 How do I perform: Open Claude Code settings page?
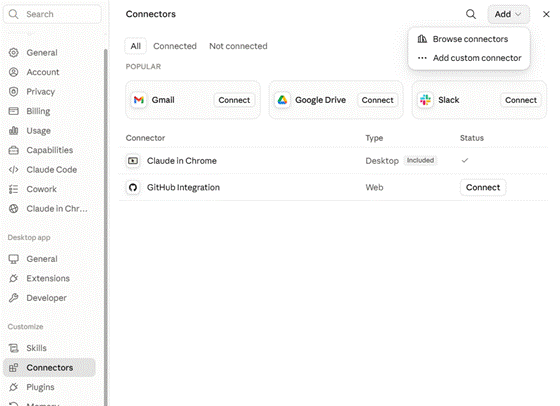point(49,170)
